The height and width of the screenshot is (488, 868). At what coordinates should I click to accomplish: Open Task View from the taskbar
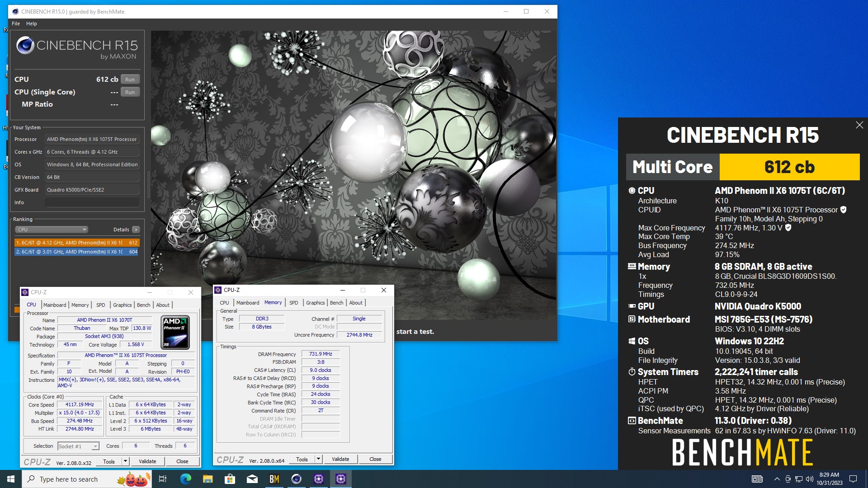click(163, 479)
